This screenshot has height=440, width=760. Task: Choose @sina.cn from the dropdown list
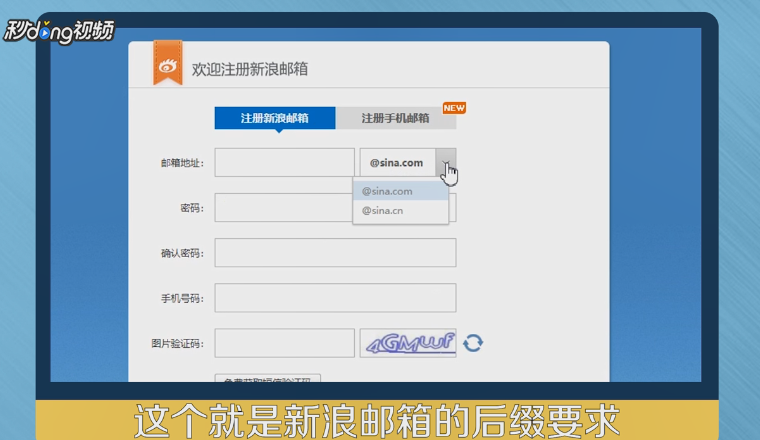point(400,210)
